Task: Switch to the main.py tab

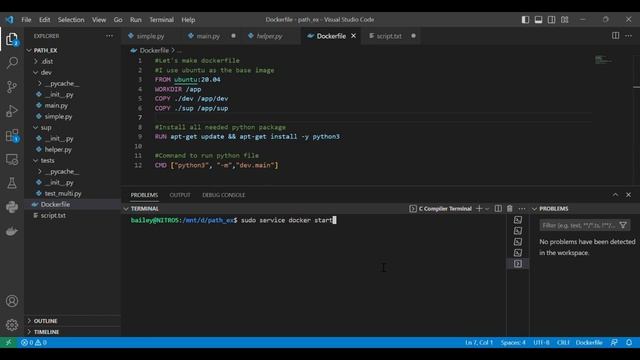Action: [x=208, y=36]
